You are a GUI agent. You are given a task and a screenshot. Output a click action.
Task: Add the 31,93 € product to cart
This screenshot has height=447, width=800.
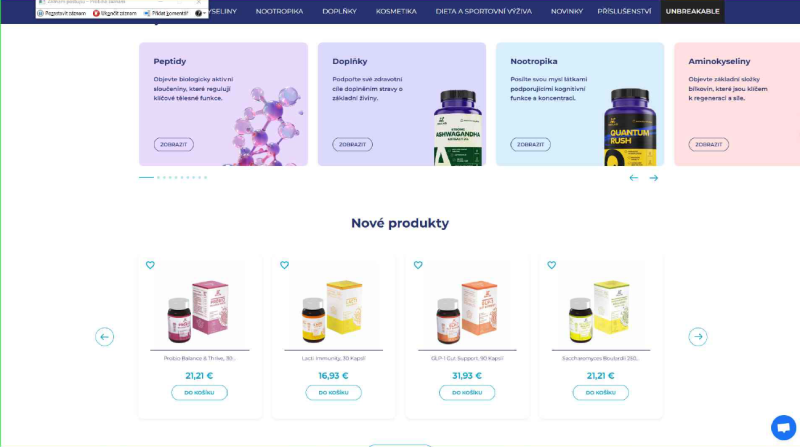[467, 392]
